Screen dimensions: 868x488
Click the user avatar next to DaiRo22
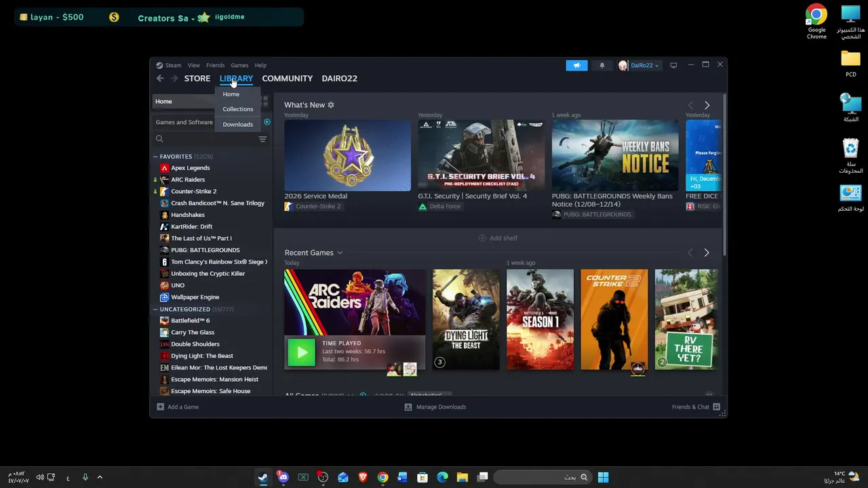[623, 65]
